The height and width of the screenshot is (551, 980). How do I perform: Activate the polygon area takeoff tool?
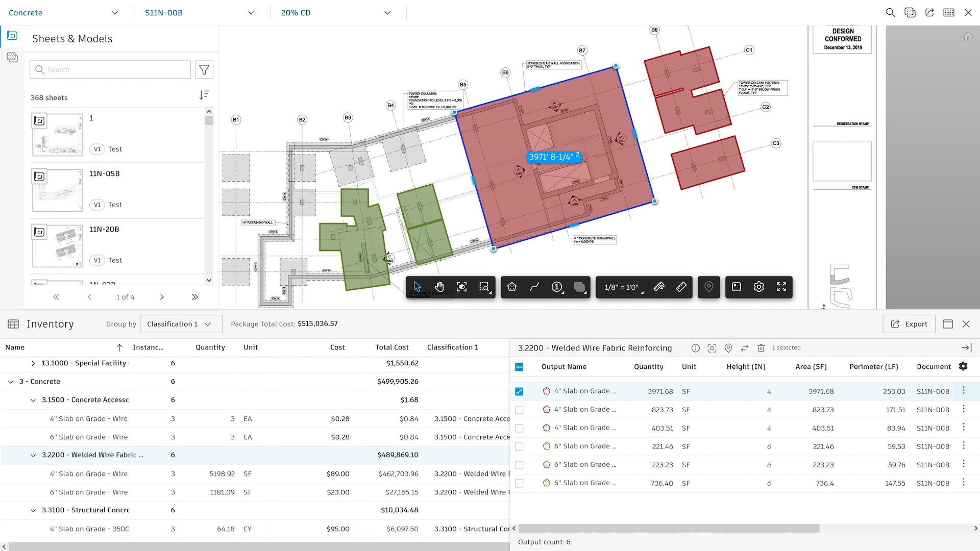pos(512,287)
